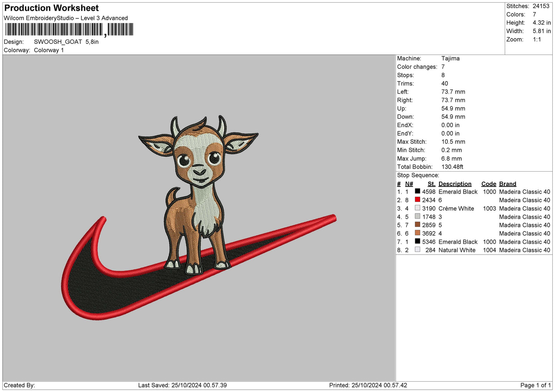
Task: Click the light brown swatch for 3692 stitches
Action: pos(417,233)
